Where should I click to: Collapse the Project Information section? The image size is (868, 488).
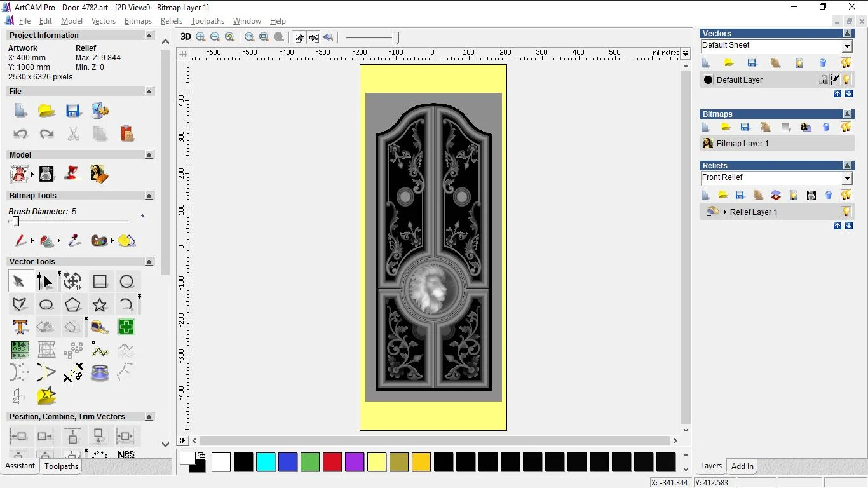149,36
